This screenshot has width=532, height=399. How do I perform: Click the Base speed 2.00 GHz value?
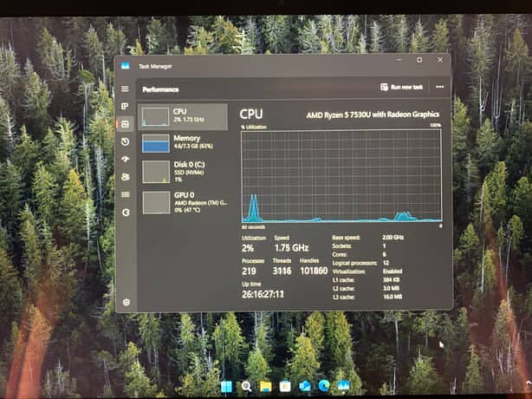[393, 238]
